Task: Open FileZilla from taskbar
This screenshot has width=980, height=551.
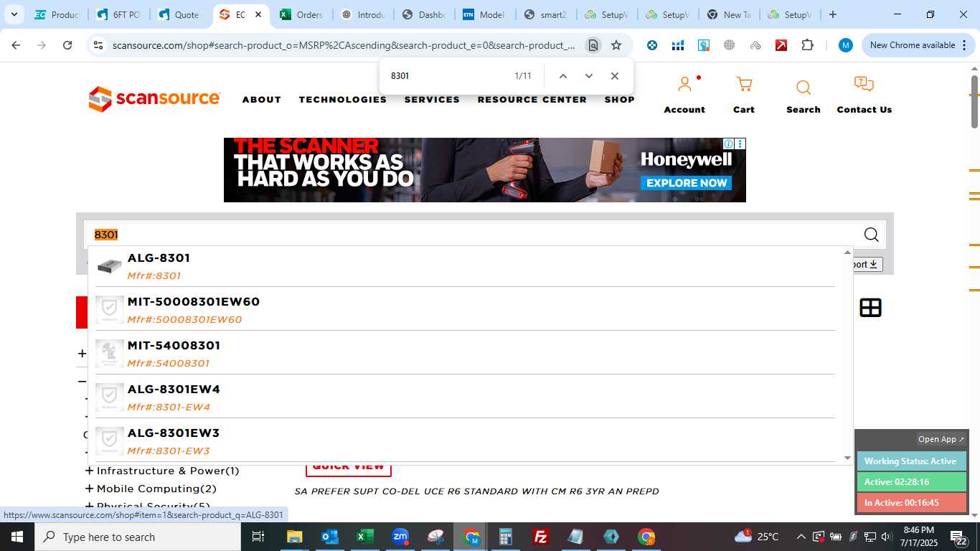Action: 541,537
